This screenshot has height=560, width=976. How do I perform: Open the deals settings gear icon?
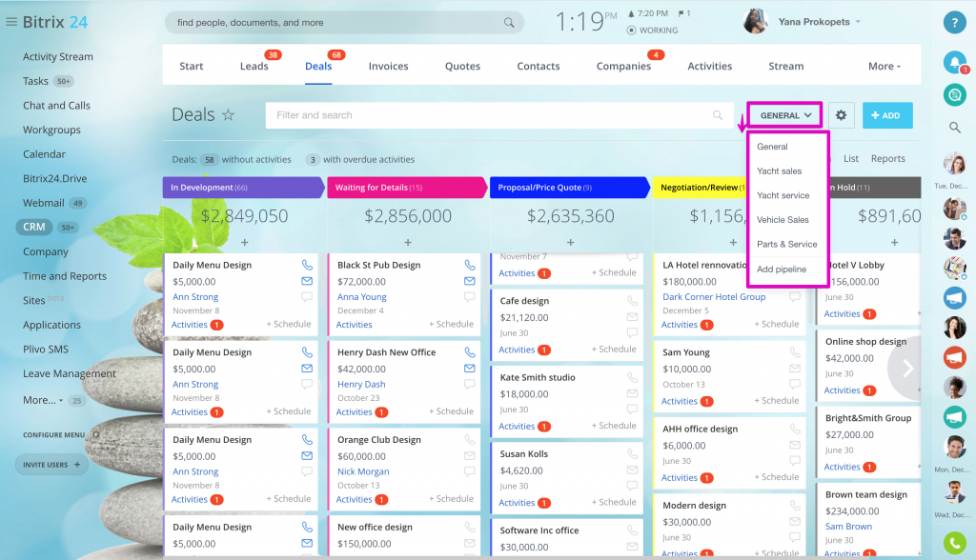841,115
